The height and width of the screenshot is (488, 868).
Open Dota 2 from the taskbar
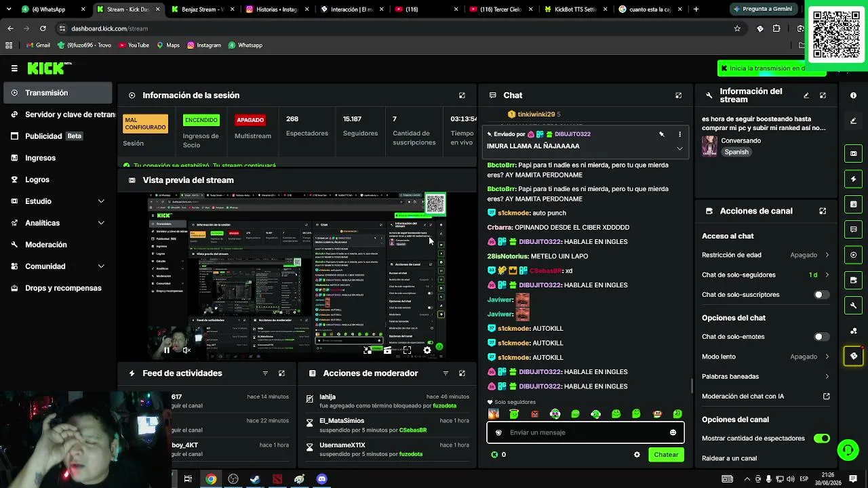click(x=277, y=479)
